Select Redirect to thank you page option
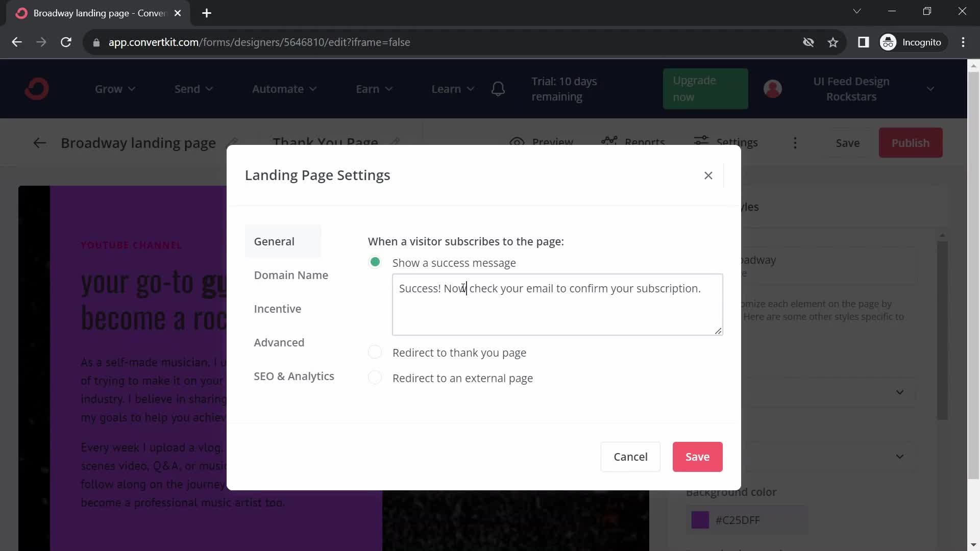This screenshot has width=980, height=551. pyautogui.click(x=375, y=352)
